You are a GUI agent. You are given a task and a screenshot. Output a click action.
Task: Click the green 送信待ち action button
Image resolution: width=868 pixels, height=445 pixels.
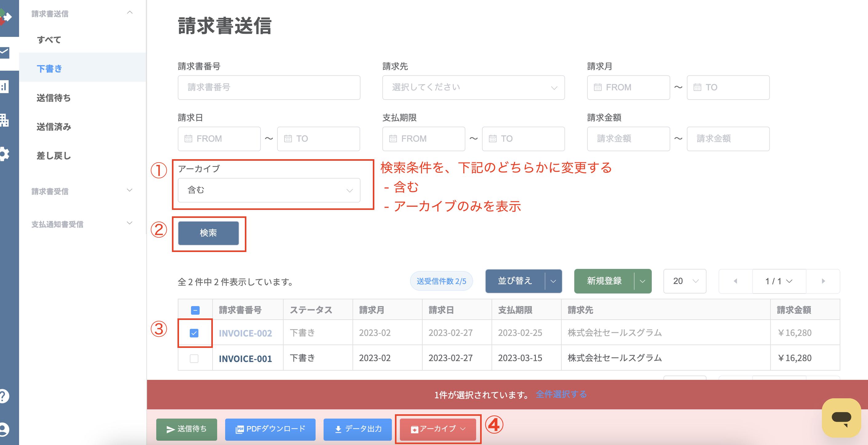click(187, 429)
